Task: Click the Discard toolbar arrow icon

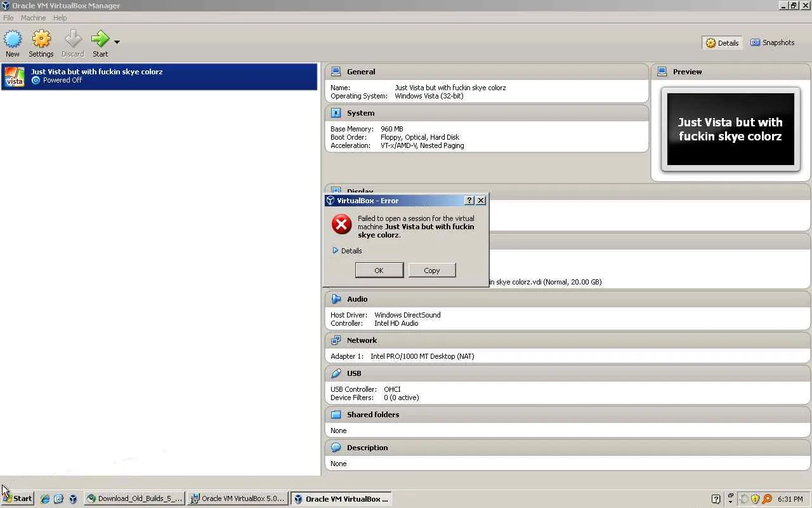Action: click(73, 39)
